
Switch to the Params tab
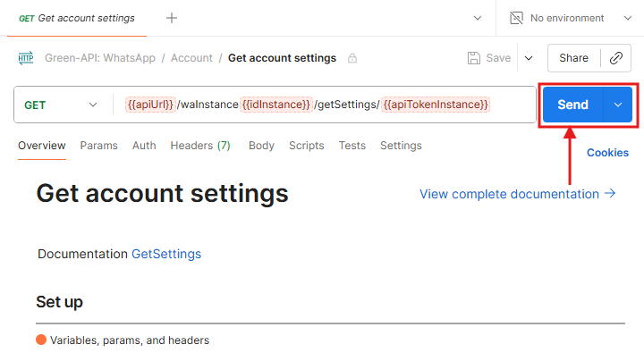[x=98, y=146]
